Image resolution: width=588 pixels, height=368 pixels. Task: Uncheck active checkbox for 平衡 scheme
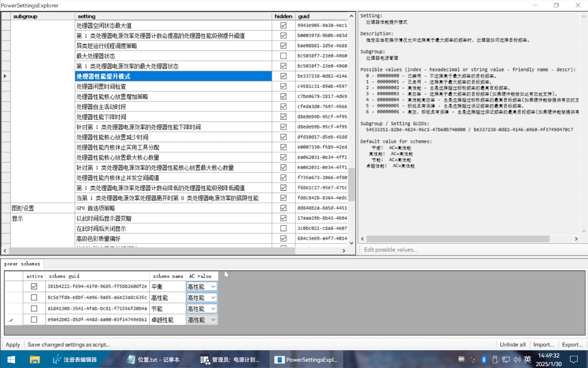tap(34, 286)
